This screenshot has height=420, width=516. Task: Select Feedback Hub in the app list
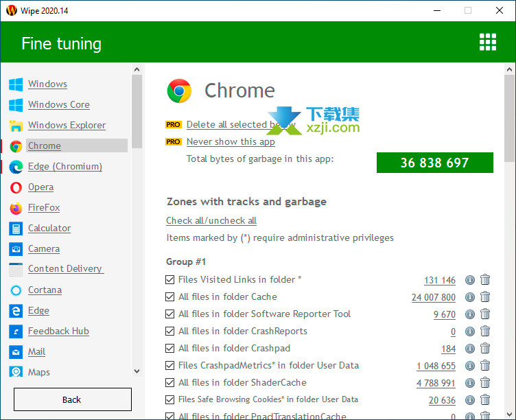(58, 331)
